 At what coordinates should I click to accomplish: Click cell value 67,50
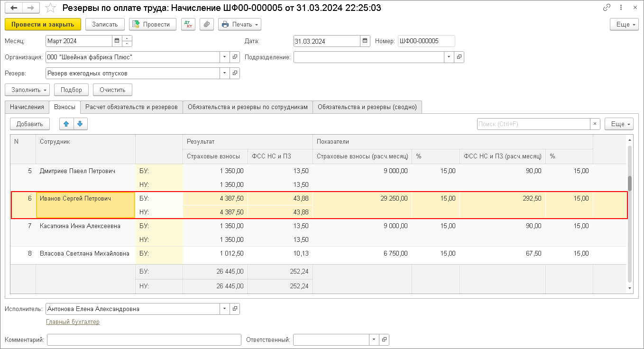(534, 254)
